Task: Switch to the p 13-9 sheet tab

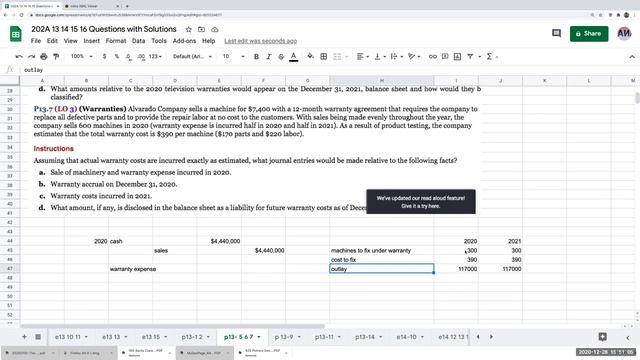Action: click(287, 337)
